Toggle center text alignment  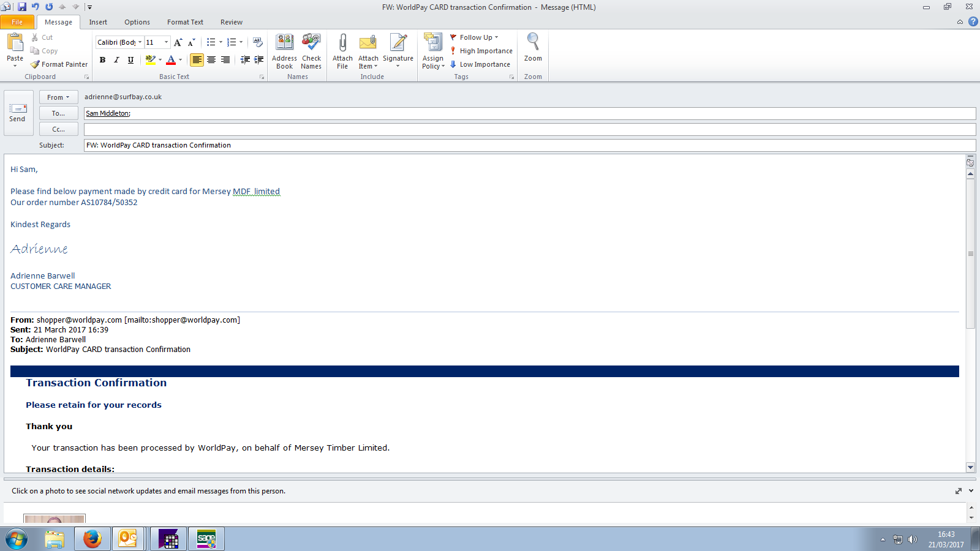point(211,60)
